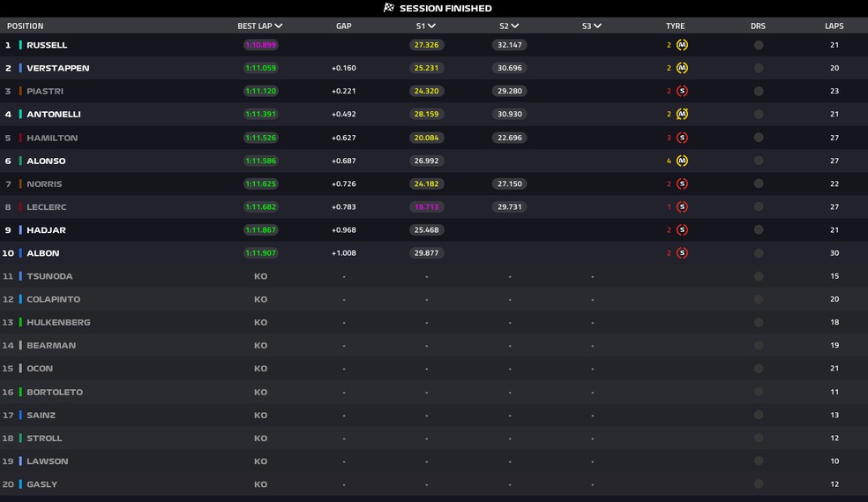Select driver VERSTAPPEN row name
868x502 pixels.
point(58,68)
